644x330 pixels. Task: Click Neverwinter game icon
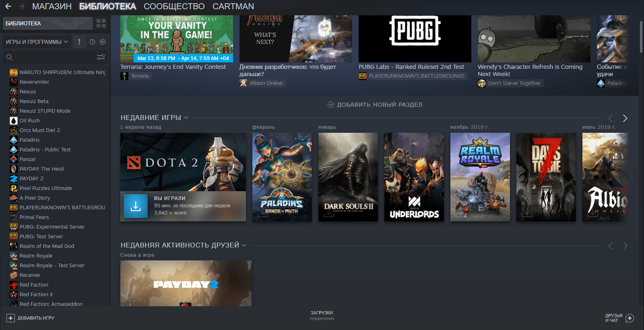14,82
